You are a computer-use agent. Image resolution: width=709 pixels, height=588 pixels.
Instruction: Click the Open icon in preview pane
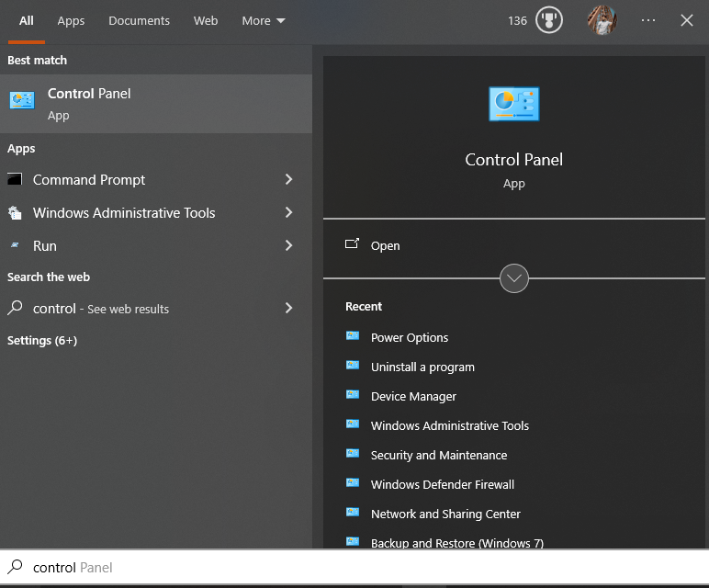pyautogui.click(x=353, y=244)
